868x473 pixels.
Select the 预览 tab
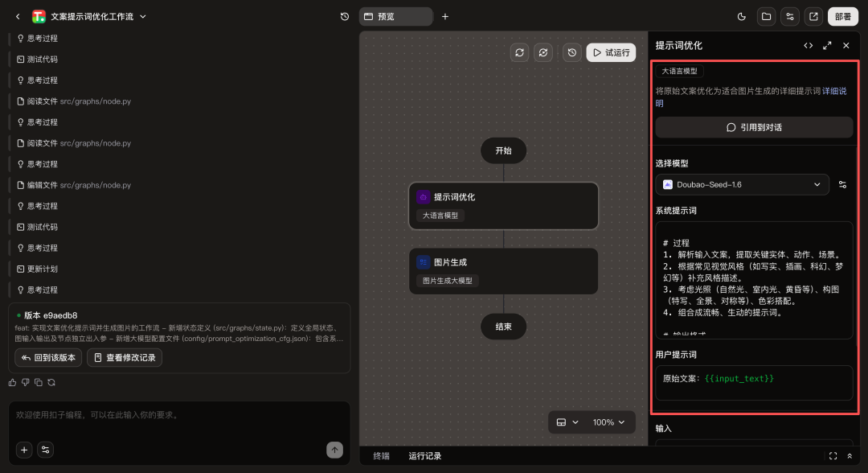point(395,16)
